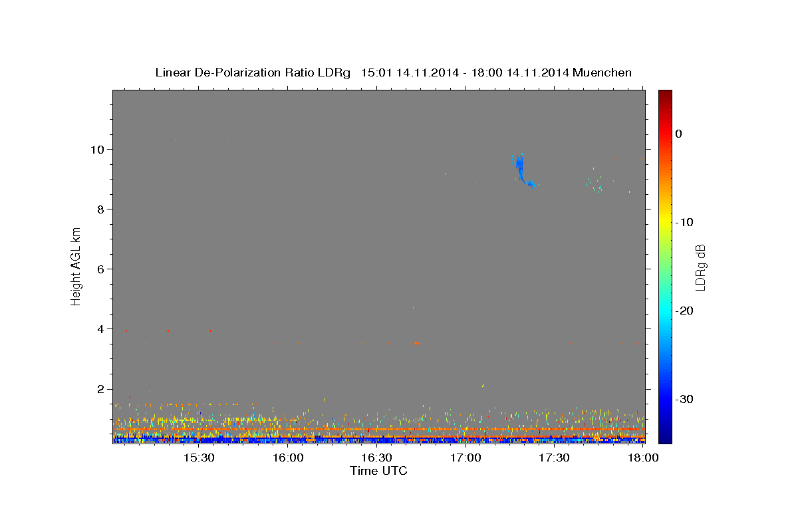Click the 16:00 time tick label
Screen dimensions: 798x532
click(x=287, y=458)
